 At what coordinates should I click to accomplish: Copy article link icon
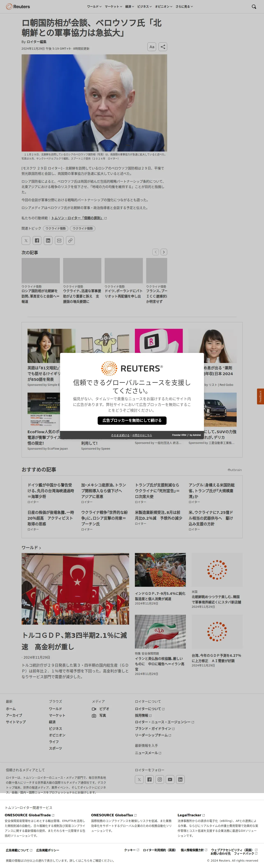(70, 241)
